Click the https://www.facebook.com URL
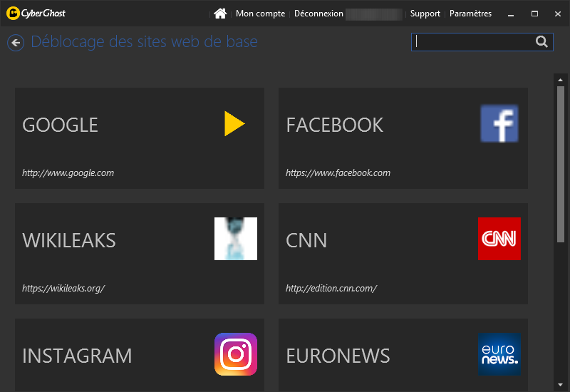The height and width of the screenshot is (392, 570). pos(338,172)
